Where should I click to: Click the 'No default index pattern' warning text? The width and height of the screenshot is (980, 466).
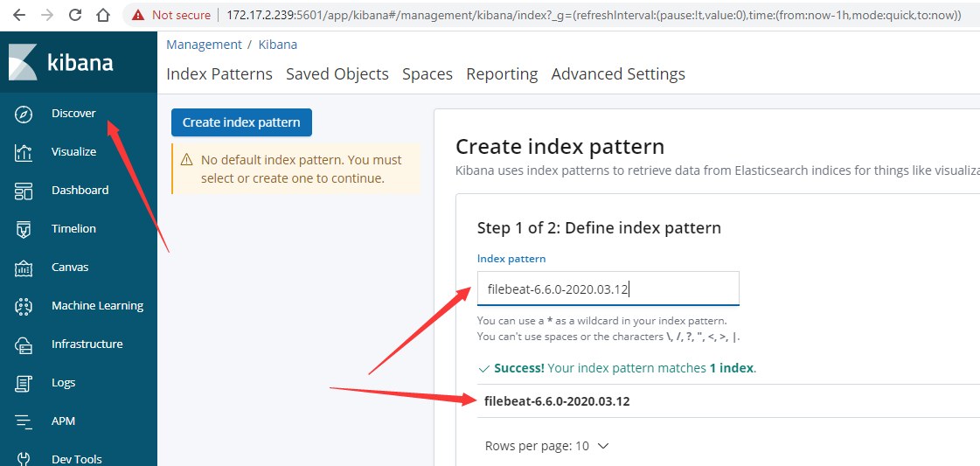[x=302, y=170]
